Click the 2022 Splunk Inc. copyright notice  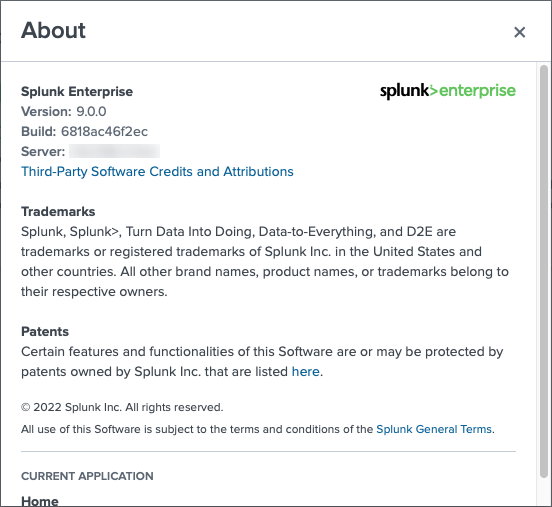coord(122,407)
